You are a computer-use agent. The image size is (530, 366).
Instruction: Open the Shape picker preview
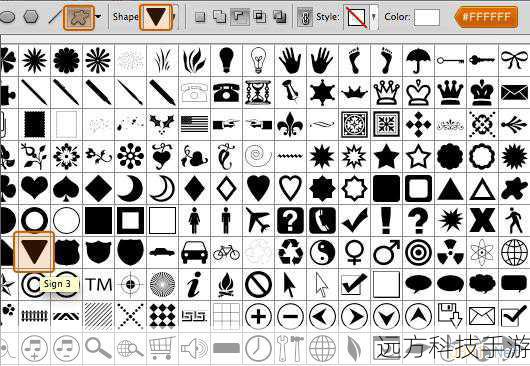(156, 16)
